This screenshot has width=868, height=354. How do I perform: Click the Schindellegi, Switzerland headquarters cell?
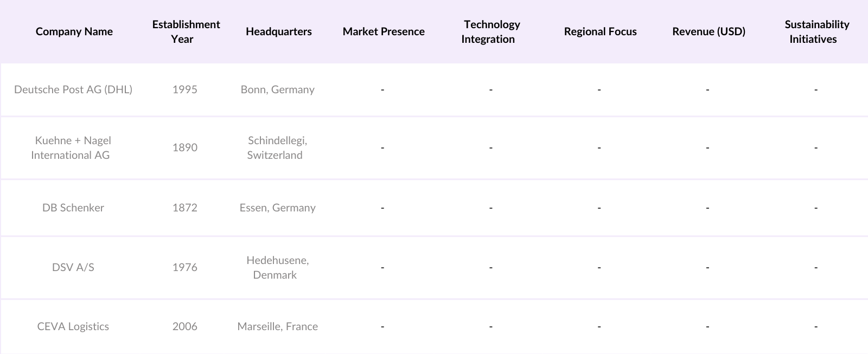click(x=277, y=147)
